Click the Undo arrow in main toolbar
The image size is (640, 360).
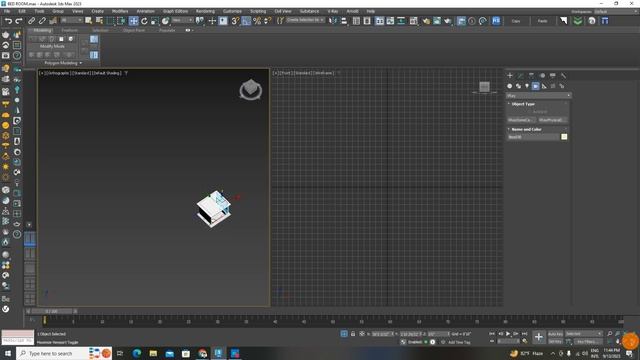[x=8, y=21]
